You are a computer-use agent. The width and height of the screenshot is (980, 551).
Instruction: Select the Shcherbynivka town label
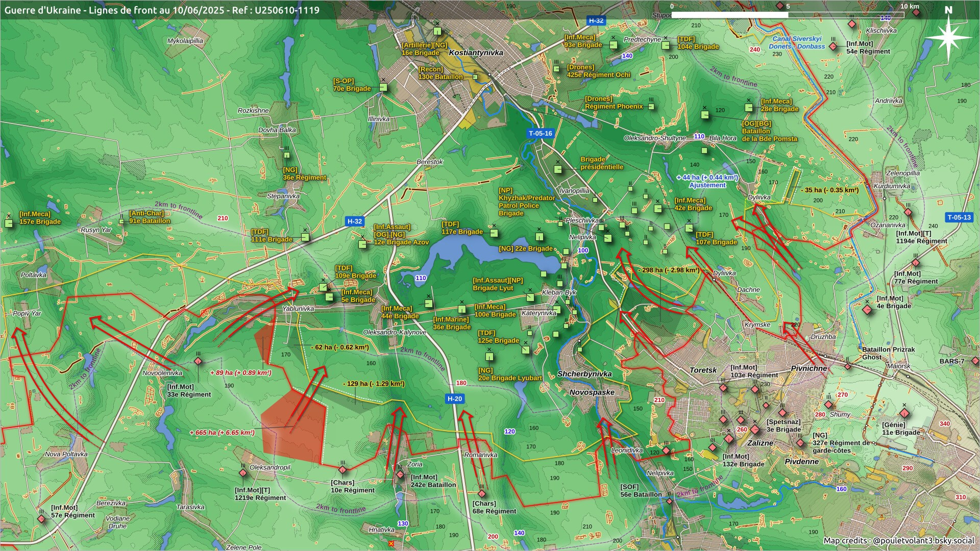pyautogui.click(x=584, y=374)
